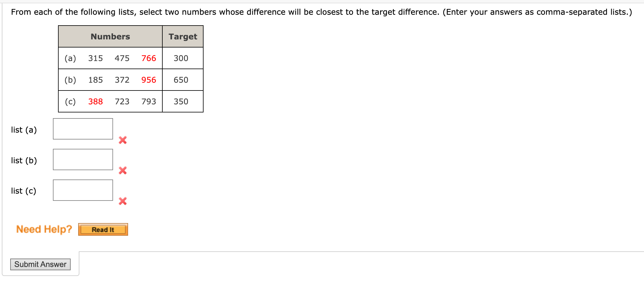Click the list (a) text label
Image resolution: width=644 pixels, height=282 pixels.
coord(24,130)
